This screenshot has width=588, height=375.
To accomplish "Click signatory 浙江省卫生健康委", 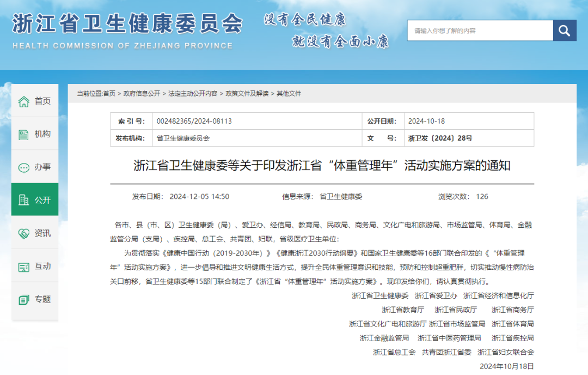I will (x=380, y=296).
